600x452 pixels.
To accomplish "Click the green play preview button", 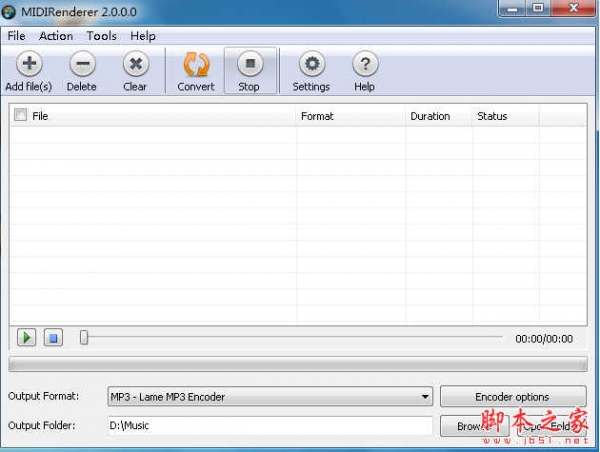I will (x=26, y=338).
